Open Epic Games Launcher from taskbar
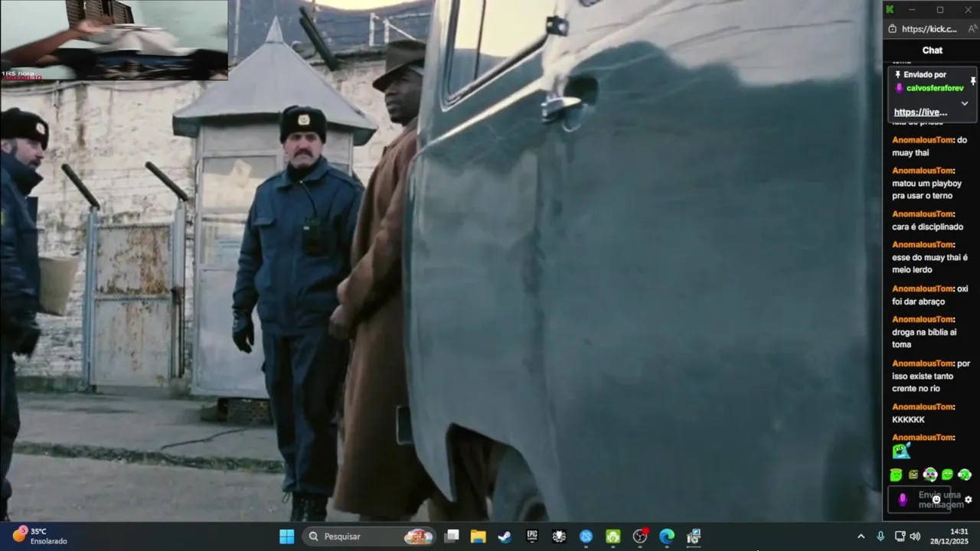 532,536
